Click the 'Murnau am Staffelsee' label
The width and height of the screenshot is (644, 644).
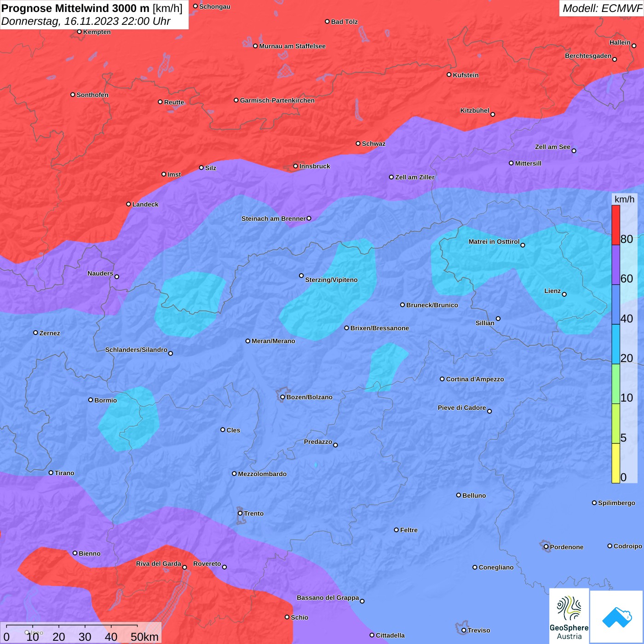[x=293, y=46]
